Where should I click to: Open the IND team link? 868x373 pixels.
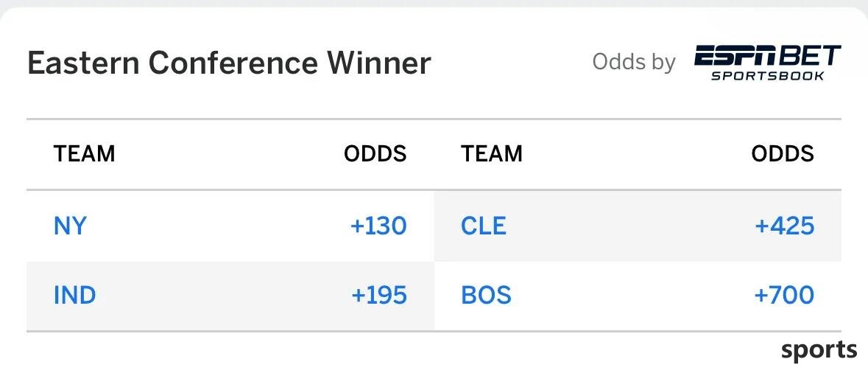coord(75,295)
